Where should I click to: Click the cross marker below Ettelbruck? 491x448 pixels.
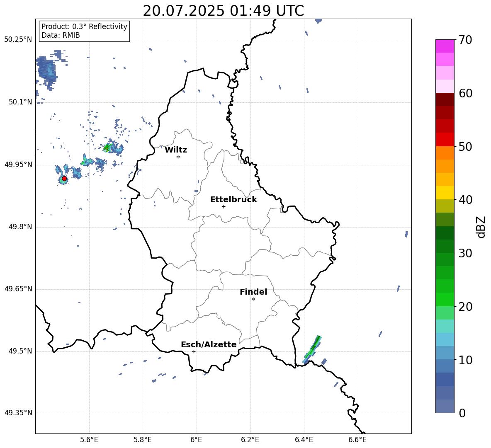pyautogui.click(x=224, y=206)
